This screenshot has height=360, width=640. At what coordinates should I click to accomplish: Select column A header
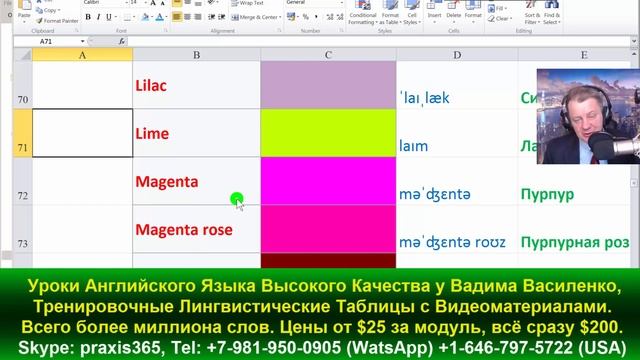tap(82, 55)
